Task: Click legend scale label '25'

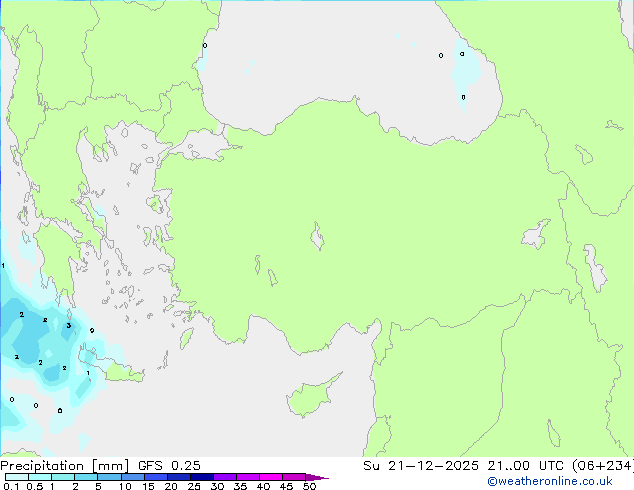Action: point(194,486)
